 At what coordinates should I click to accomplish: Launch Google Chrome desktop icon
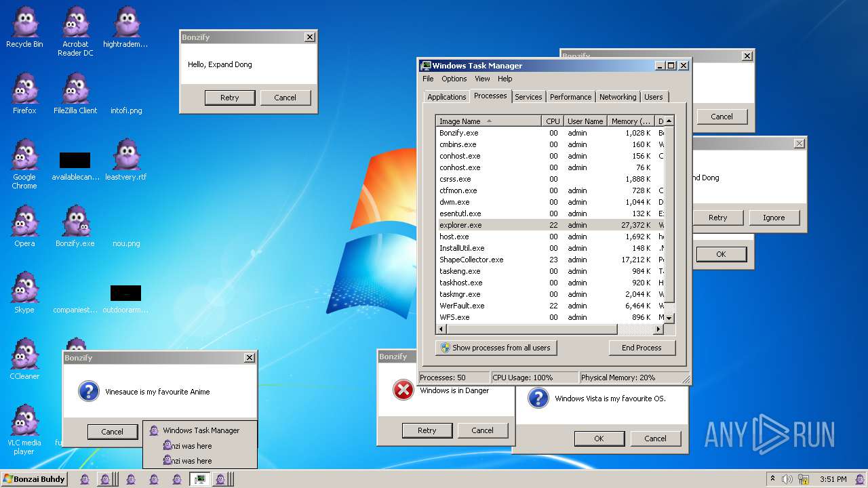point(24,164)
